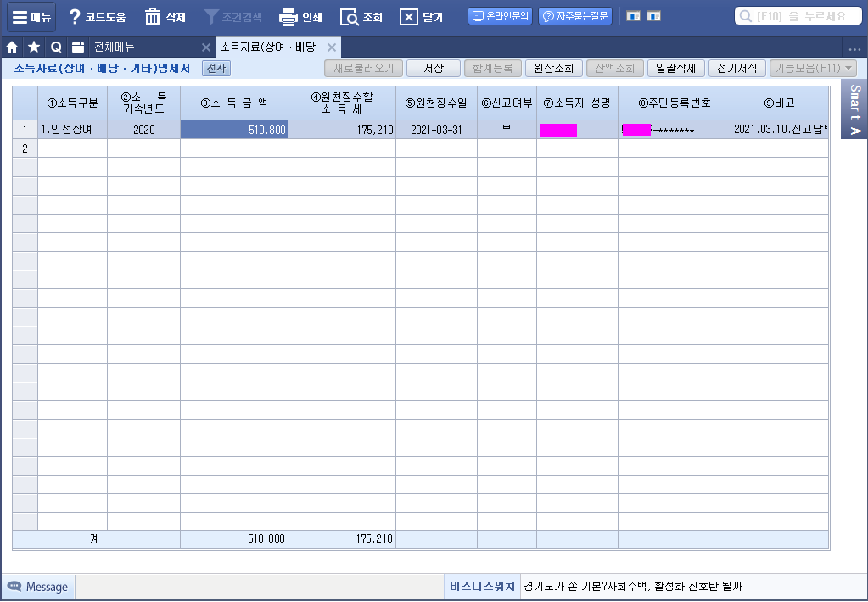This screenshot has width=868, height=602.
Task: Click 전기서식 button
Action: [x=736, y=68]
